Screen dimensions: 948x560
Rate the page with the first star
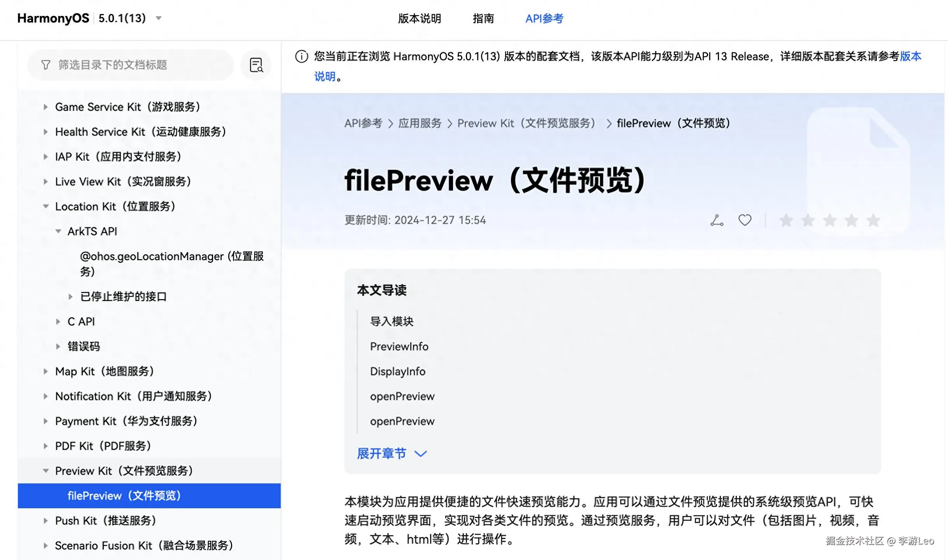point(786,220)
